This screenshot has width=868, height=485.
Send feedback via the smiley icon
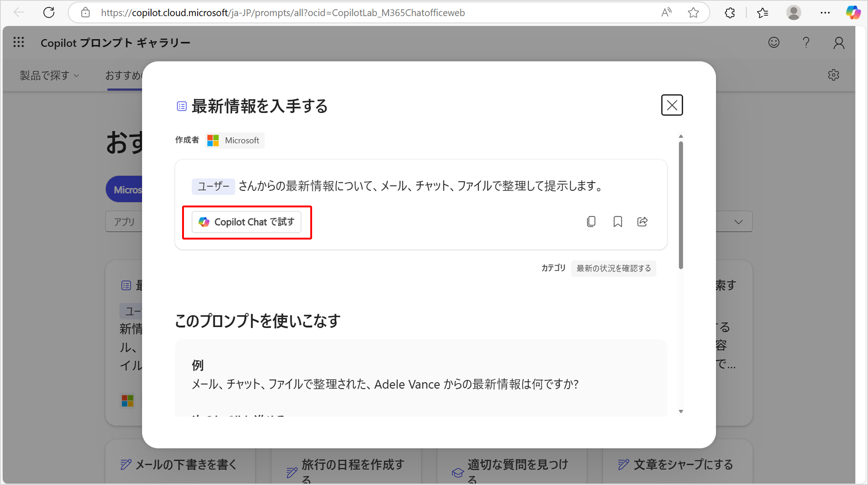774,43
